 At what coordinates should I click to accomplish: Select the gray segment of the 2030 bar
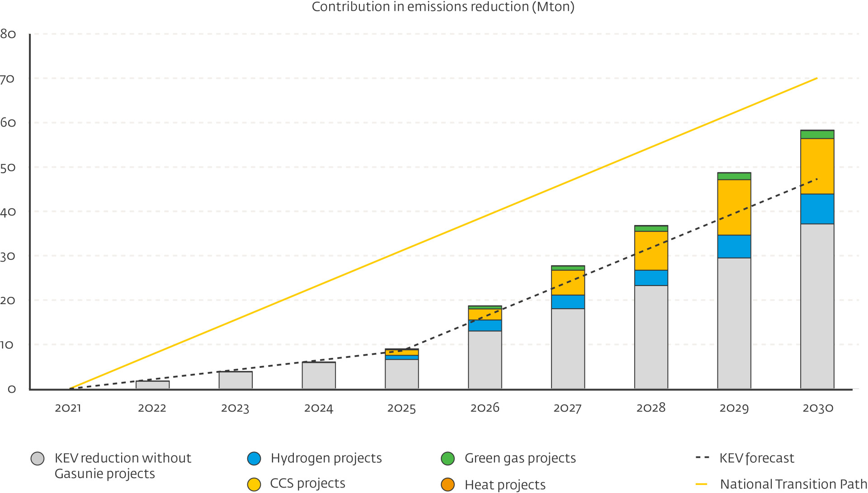tap(817, 306)
